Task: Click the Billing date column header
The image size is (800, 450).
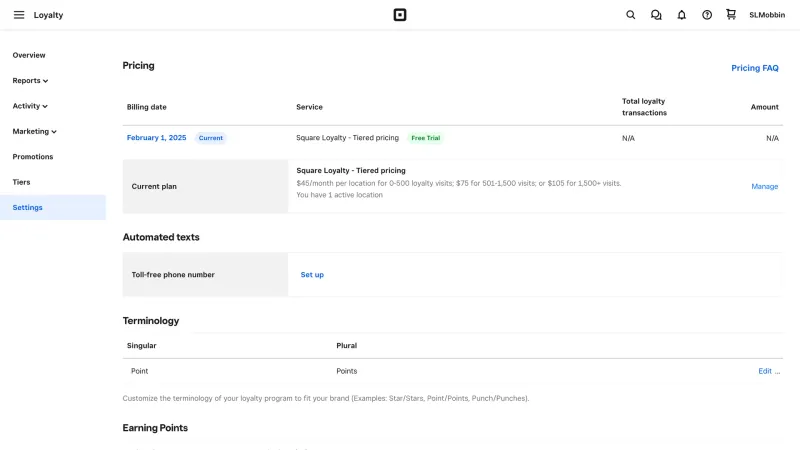Action: coord(146,107)
